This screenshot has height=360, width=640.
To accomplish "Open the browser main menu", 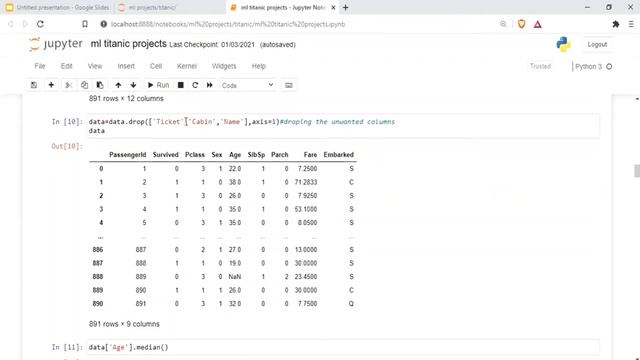I will coord(631,24).
